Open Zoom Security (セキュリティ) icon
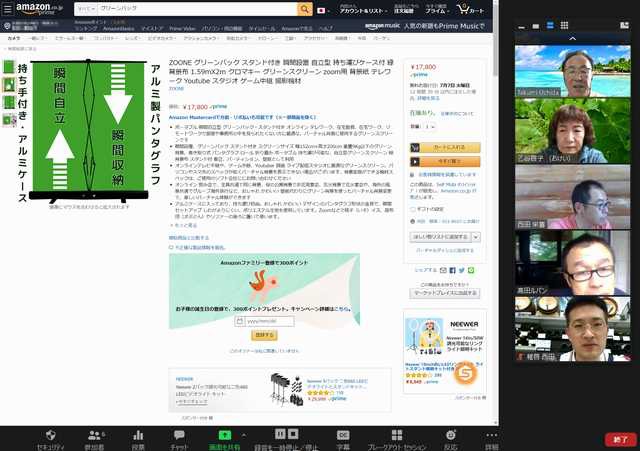 pyautogui.click(x=50, y=435)
